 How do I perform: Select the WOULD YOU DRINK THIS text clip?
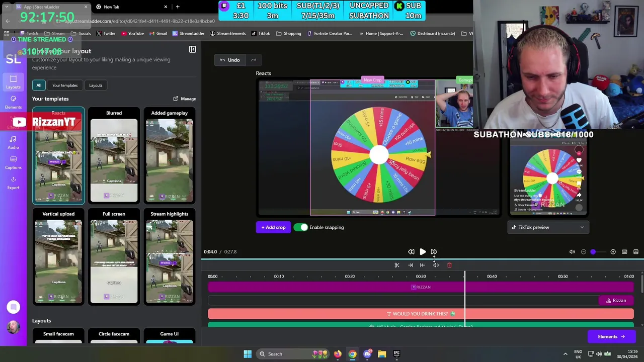(x=421, y=314)
